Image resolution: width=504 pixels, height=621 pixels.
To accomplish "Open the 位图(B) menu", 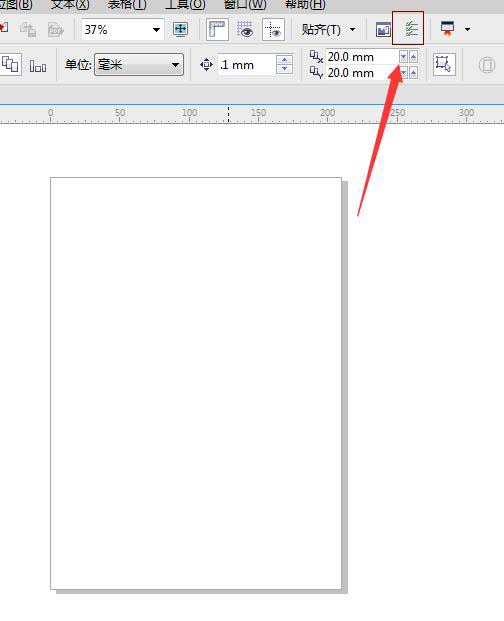I will pos(15,4).
